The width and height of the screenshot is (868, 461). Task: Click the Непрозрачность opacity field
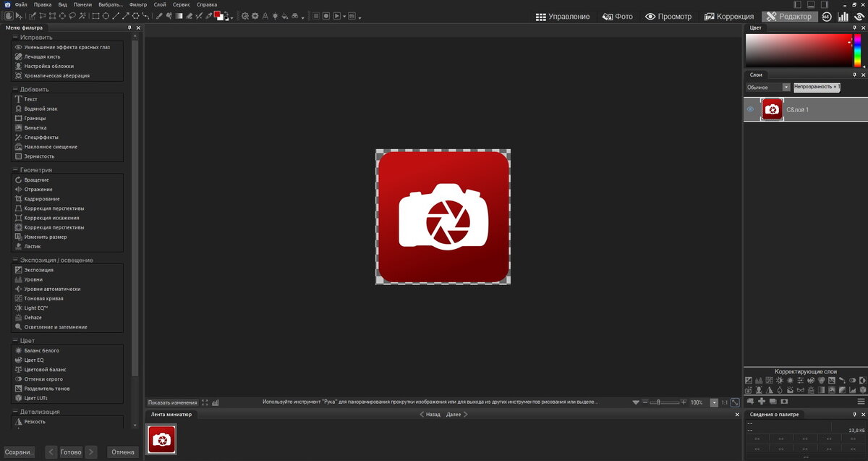click(x=817, y=87)
